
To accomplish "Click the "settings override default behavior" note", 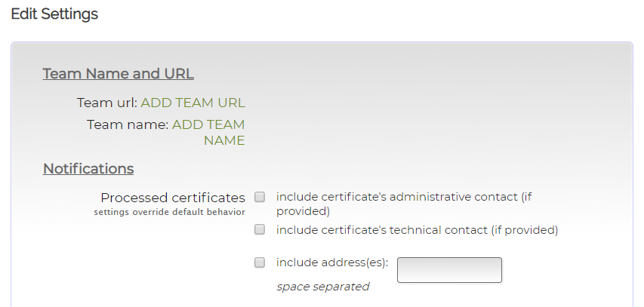I will [x=170, y=212].
